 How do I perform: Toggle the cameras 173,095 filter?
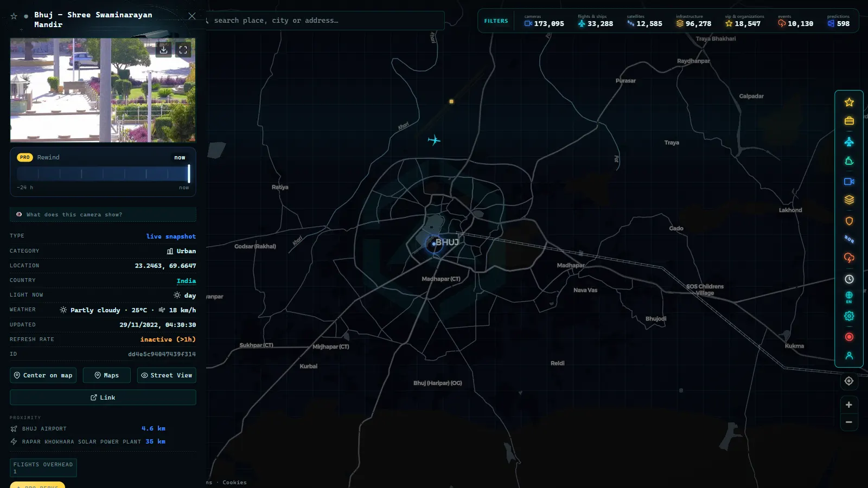(544, 21)
